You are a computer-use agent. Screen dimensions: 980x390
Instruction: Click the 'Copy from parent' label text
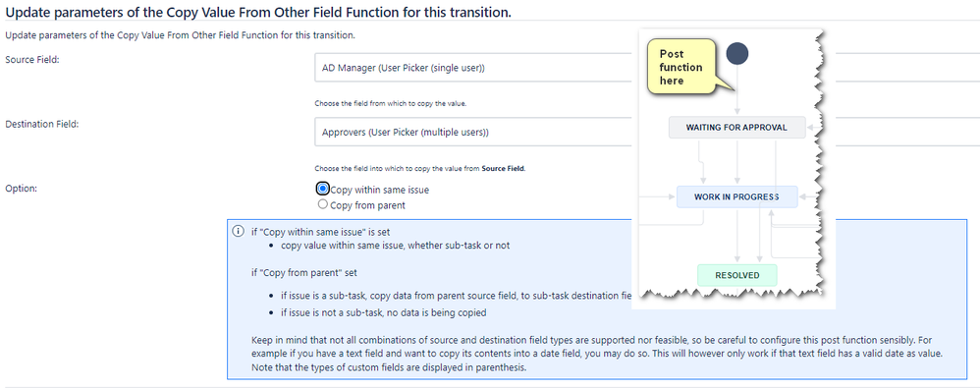tap(367, 205)
